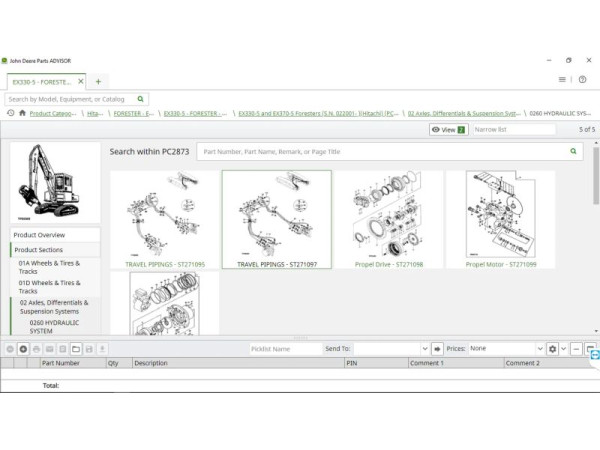Click the green search magnifier in catalog search
This screenshot has width=600, height=450.
(141, 99)
